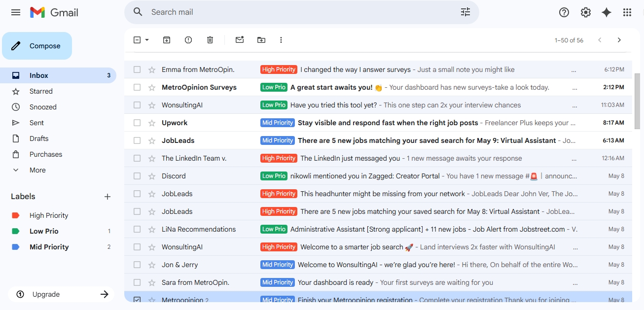The width and height of the screenshot is (644, 310).
Task: Uncheck the Metroopinion registration email checkbox
Action: tap(137, 300)
